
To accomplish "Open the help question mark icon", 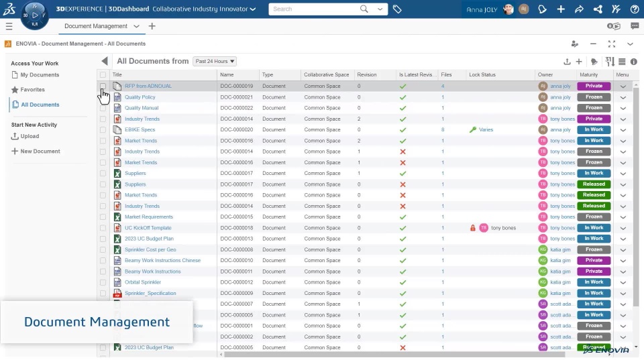I will click(634, 9).
